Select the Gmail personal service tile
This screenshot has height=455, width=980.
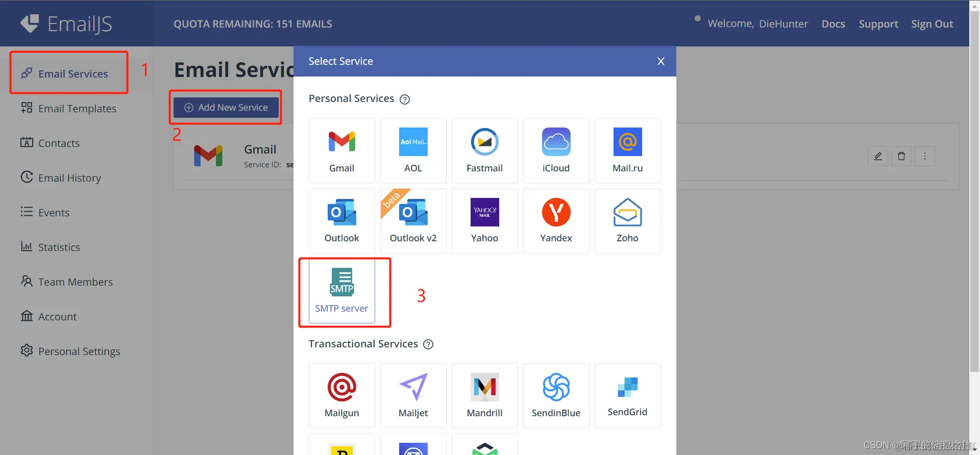click(341, 150)
